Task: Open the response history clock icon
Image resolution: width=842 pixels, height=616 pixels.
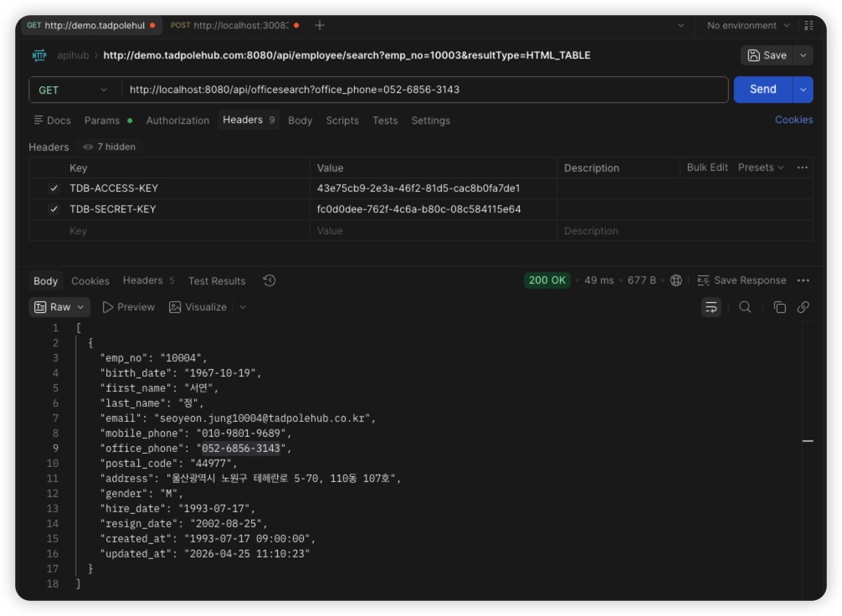Action: pos(269,280)
